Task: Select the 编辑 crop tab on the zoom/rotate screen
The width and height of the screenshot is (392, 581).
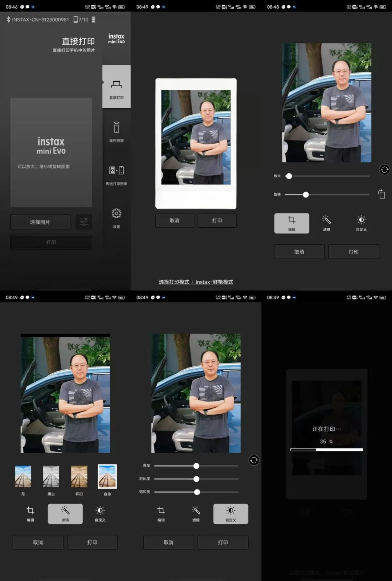Action: [292, 223]
